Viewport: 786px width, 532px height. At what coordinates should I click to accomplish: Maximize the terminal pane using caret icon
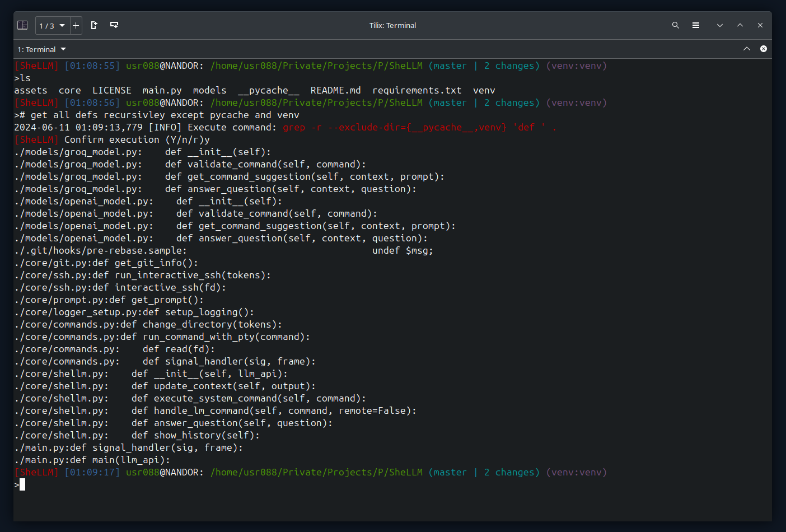(x=747, y=49)
